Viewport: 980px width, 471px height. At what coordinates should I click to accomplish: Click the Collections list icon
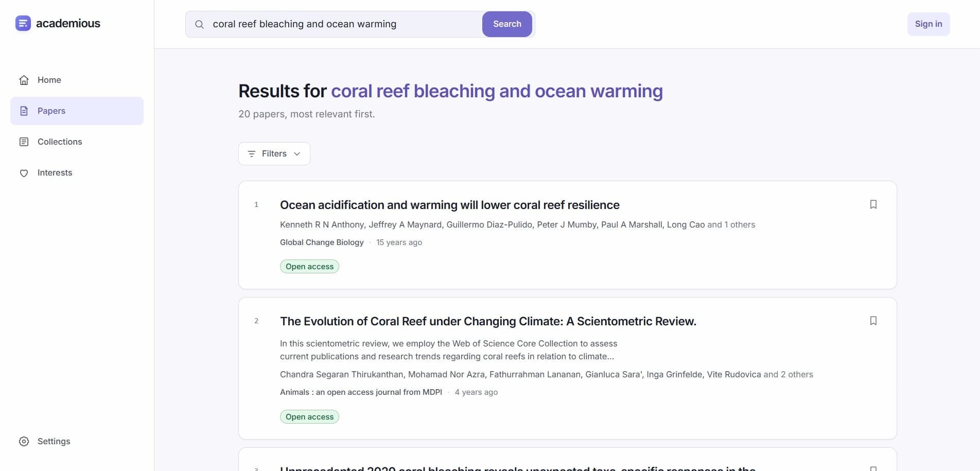click(24, 142)
